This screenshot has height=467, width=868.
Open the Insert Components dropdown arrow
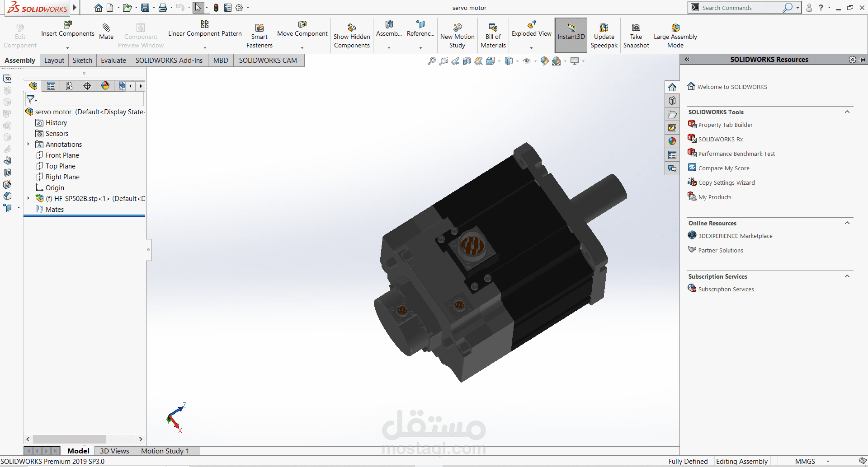point(68,47)
